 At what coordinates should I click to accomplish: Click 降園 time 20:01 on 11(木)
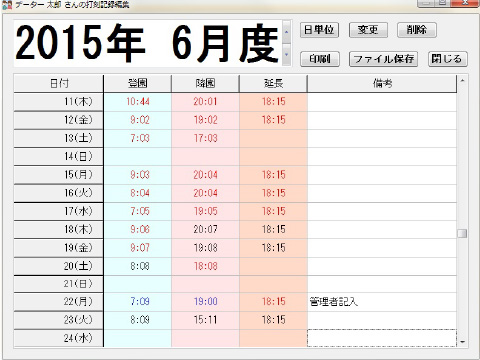tap(205, 102)
